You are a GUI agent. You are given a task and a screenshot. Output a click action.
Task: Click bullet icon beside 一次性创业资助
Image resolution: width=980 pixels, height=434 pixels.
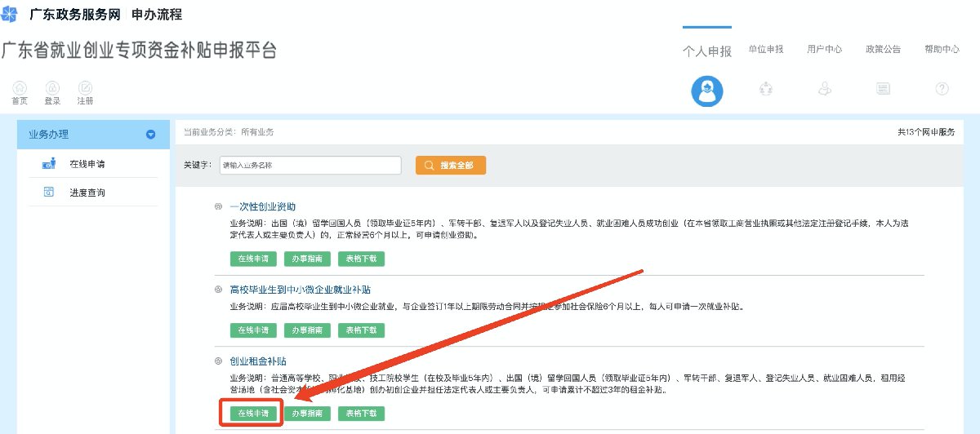218,206
